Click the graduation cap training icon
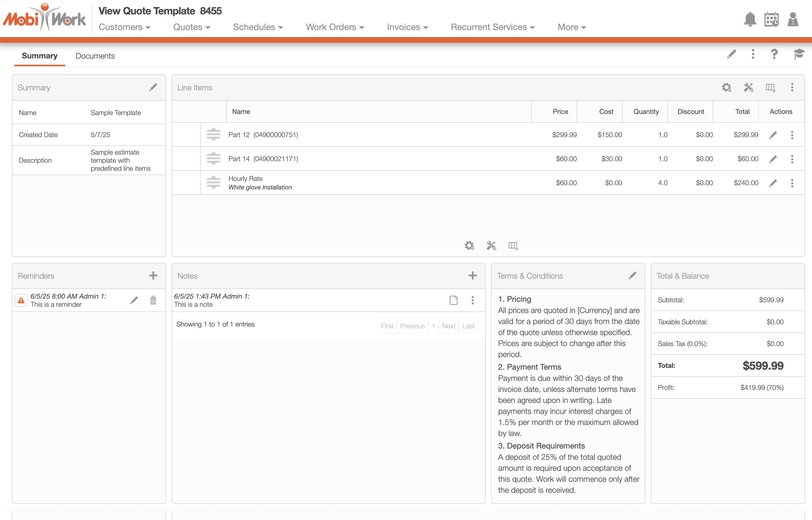This screenshot has width=812, height=520. pos(799,54)
